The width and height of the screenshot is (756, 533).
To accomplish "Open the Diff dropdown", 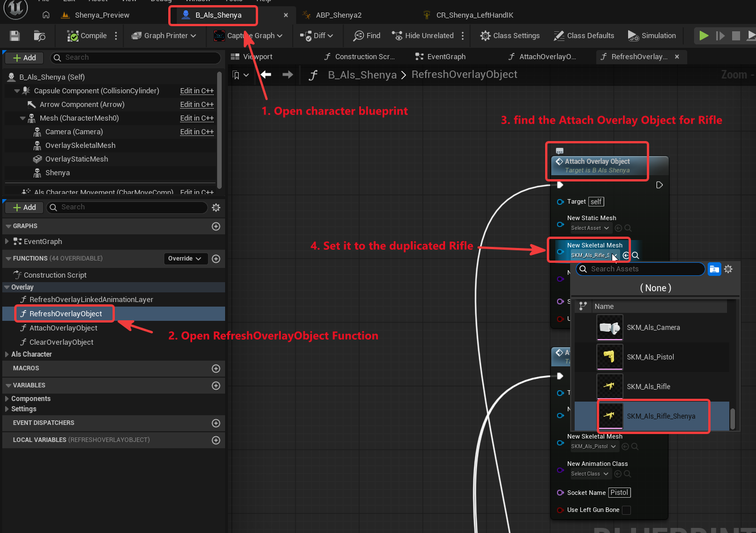I will coord(316,36).
